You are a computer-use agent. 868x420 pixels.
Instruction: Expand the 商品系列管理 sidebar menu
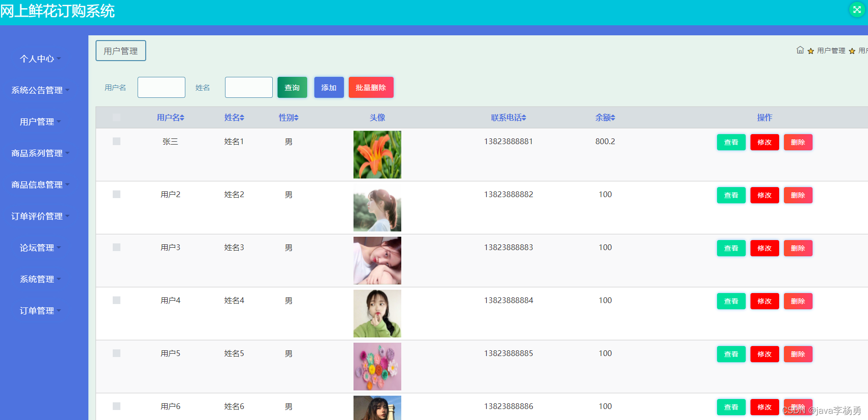[x=41, y=153]
